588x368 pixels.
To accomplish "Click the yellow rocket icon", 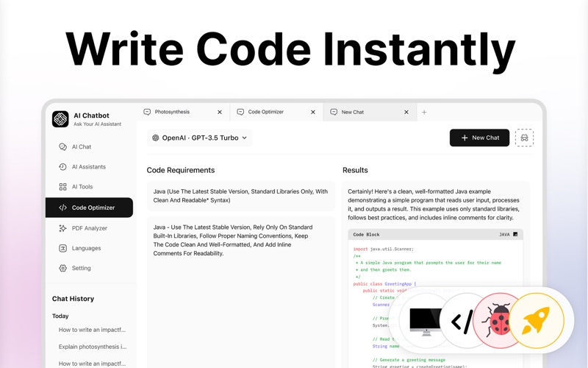I will [537, 320].
